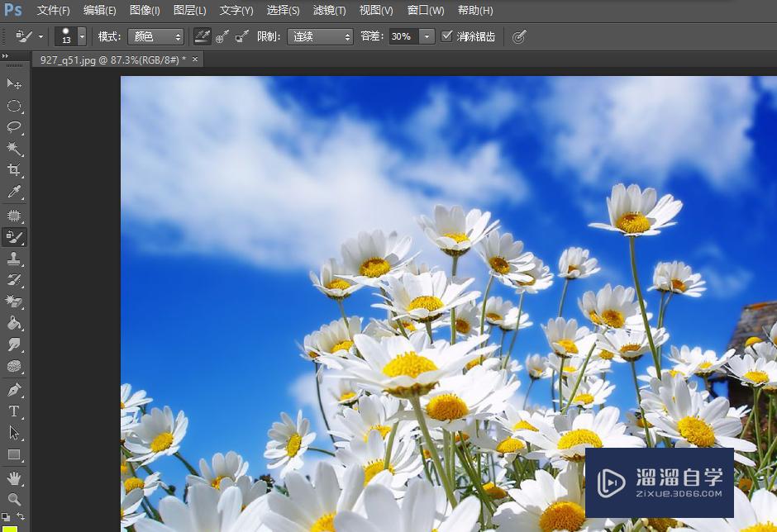Choose the Lasso tool
The width and height of the screenshot is (777, 532).
coord(14,127)
